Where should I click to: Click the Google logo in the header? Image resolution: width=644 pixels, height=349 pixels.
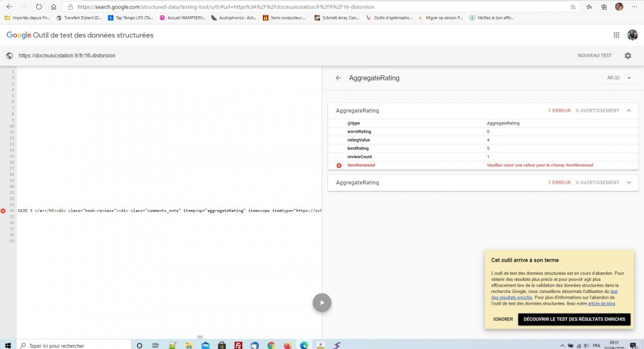pos(19,35)
